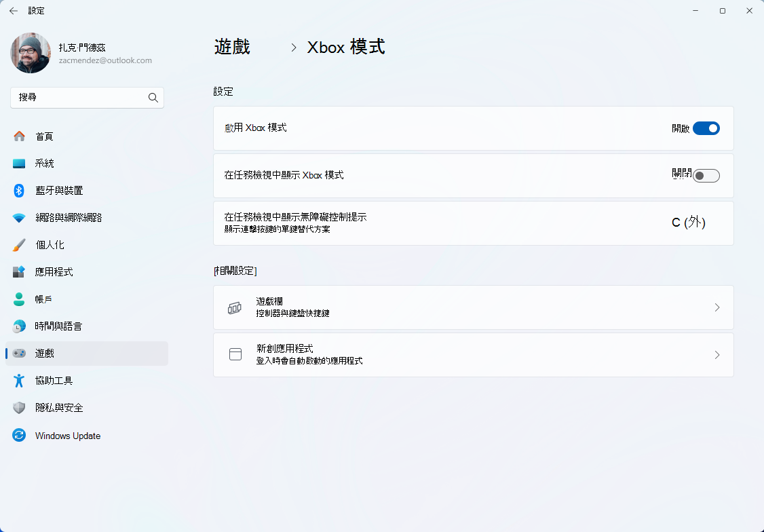Click the search magnifier icon
Image resolution: width=764 pixels, height=532 pixels.
[x=153, y=98]
